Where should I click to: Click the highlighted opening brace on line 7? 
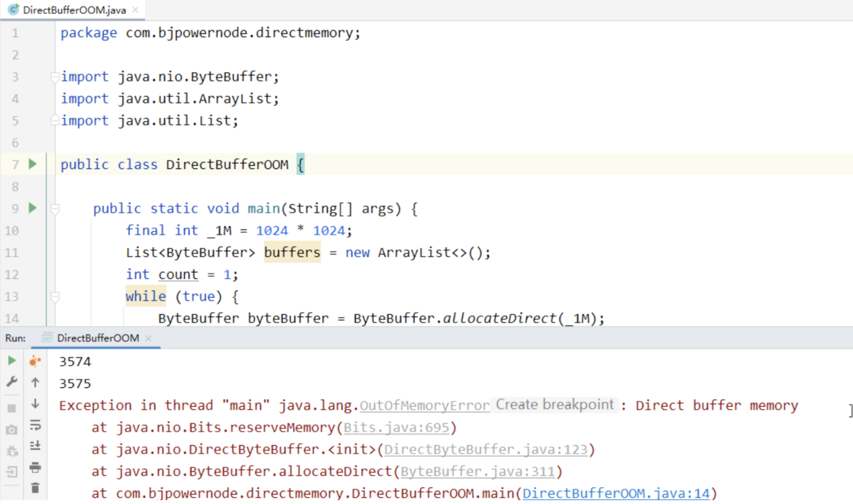pyautogui.click(x=300, y=164)
